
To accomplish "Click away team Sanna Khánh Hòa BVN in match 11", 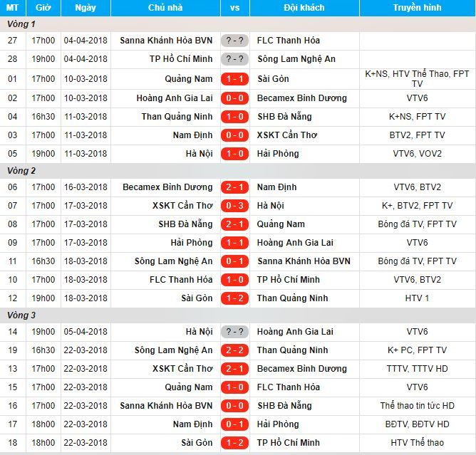I will tap(304, 261).
